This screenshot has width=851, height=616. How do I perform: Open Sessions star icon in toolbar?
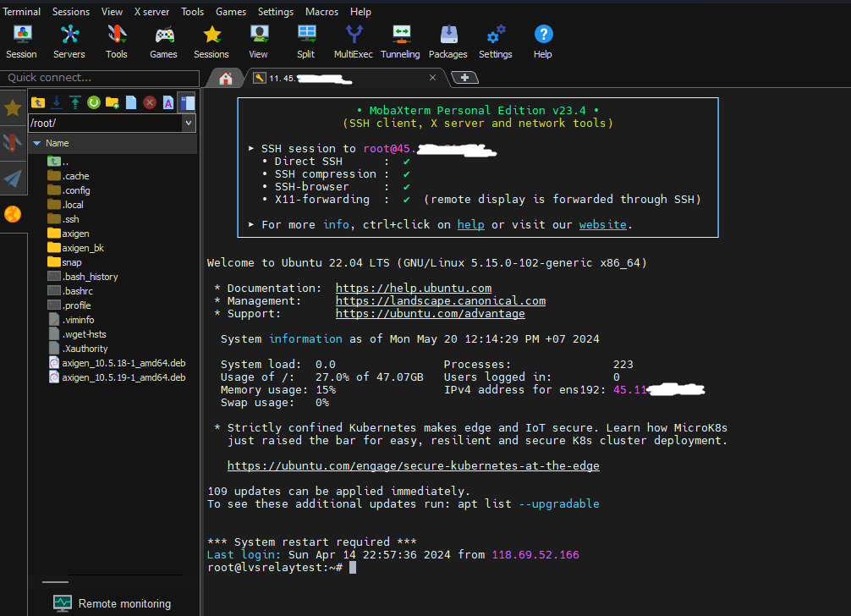point(211,41)
